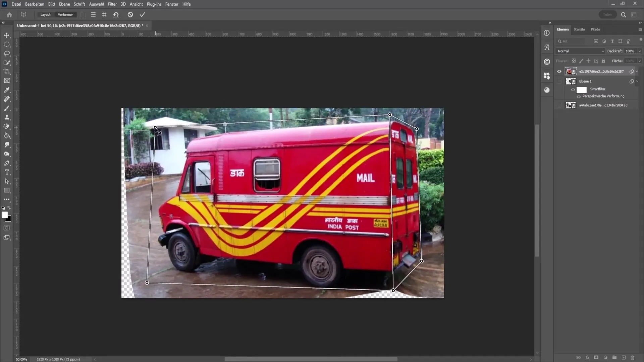Open the search magnifier icon top right
Screen dimensions: 644x362
click(x=623, y=15)
